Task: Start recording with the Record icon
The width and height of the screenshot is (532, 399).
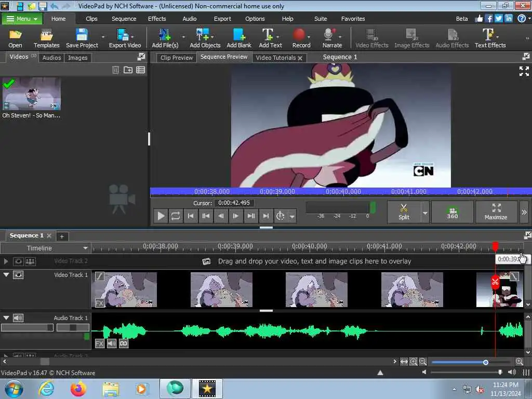Action: point(301,38)
